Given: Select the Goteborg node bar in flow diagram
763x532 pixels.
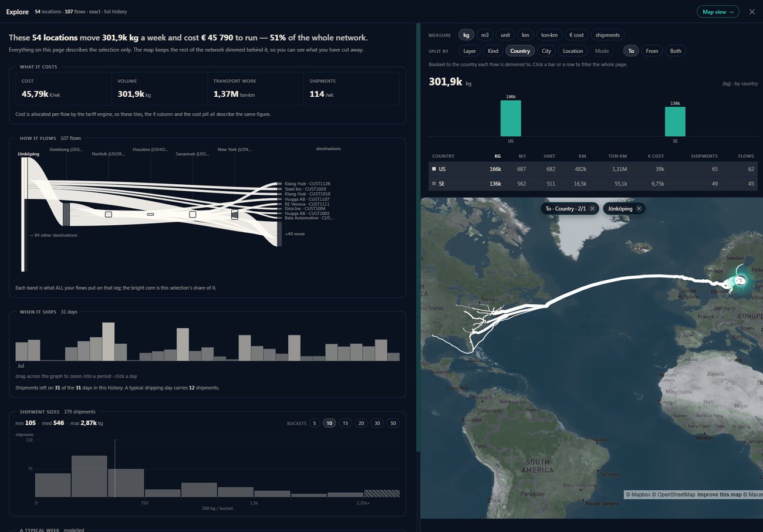Looking at the screenshot, I should click(x=66, y=214).
